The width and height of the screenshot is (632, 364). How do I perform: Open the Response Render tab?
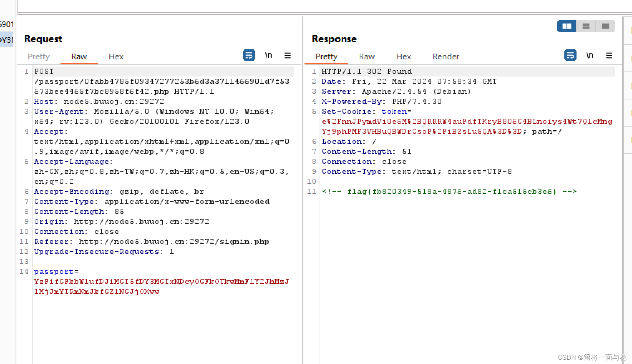click(446, 56)
